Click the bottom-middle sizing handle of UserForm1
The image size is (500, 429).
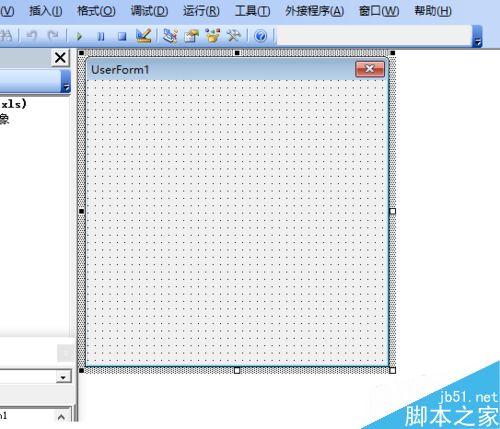tap(237, 370)
